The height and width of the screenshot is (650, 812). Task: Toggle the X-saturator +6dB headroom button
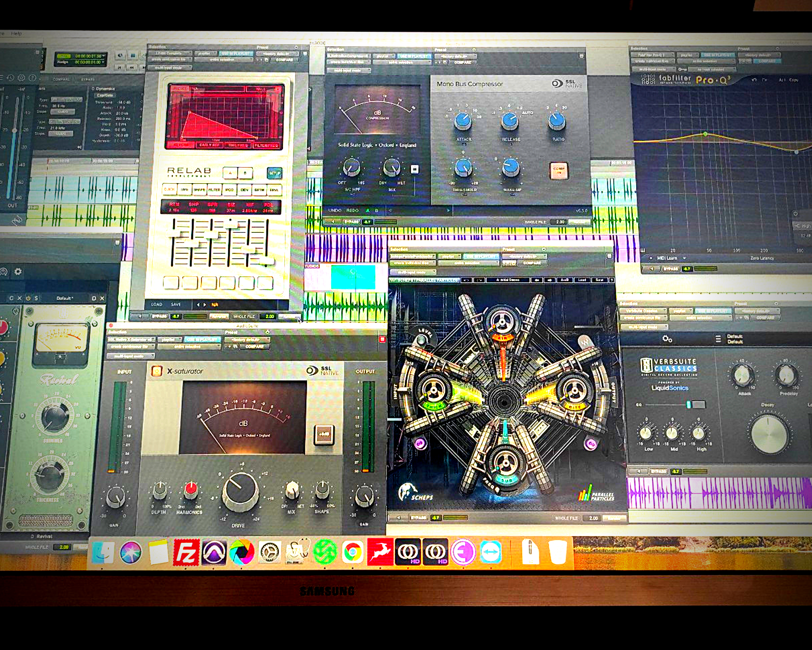[324, 434]
